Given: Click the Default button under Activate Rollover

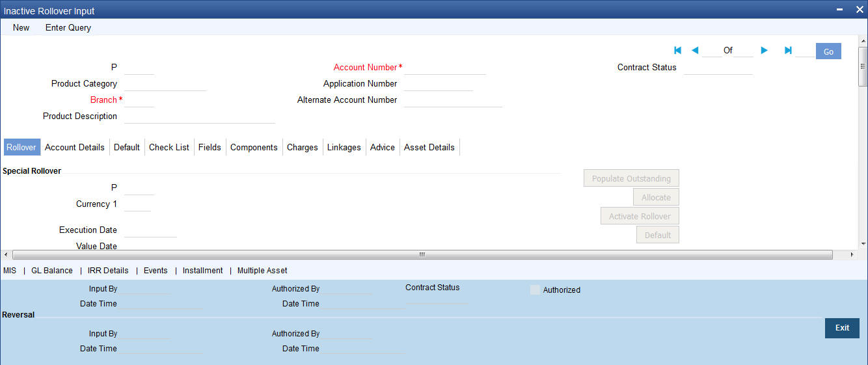Looking at the screenshot, I should tap(658, 235).
